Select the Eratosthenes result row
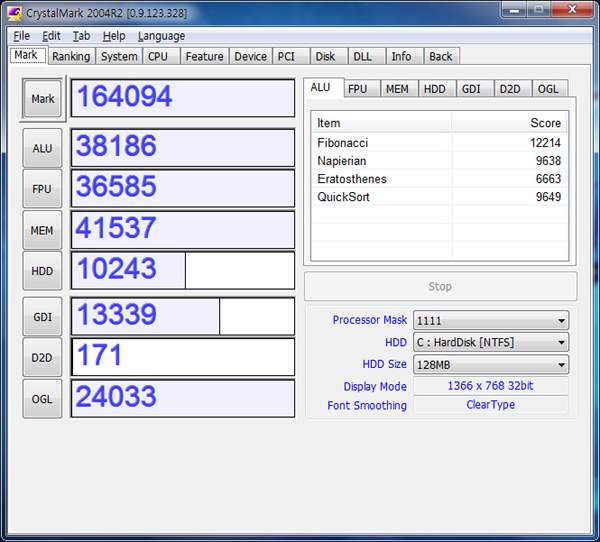 [x=439, y=179]
